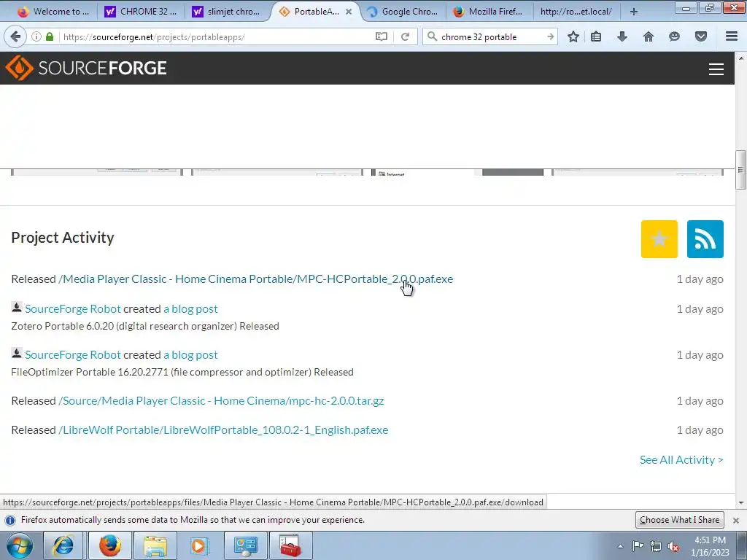Click the site information icon in address bar
The width and height of the screenshot is (747, 560).
[36, 36]
